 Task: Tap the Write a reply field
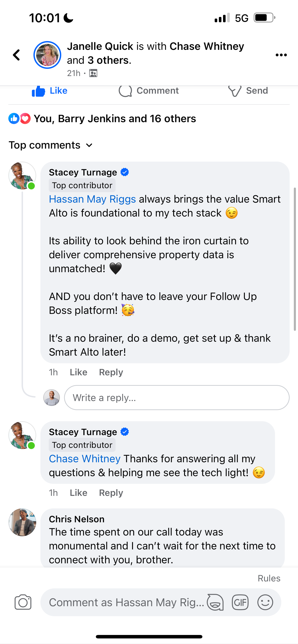pos(177,398)
